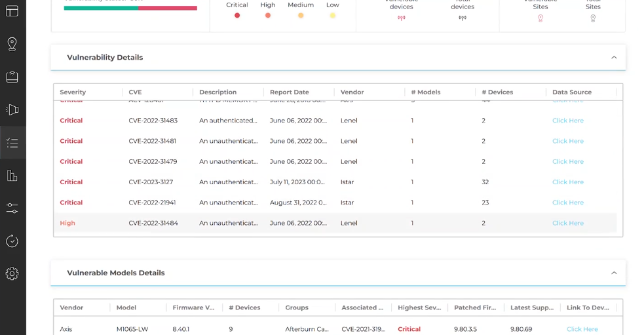Sort by Vendor column in Vulnerability Details
This screenshot has height=335, width=644.
[352, 92]
